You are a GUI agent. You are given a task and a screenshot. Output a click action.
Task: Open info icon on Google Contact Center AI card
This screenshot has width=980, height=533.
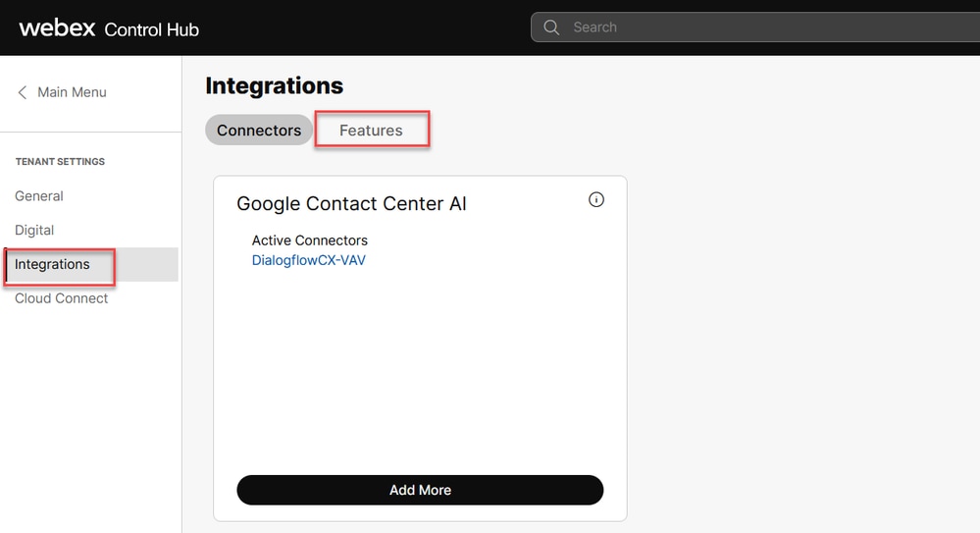click(596, 199)
